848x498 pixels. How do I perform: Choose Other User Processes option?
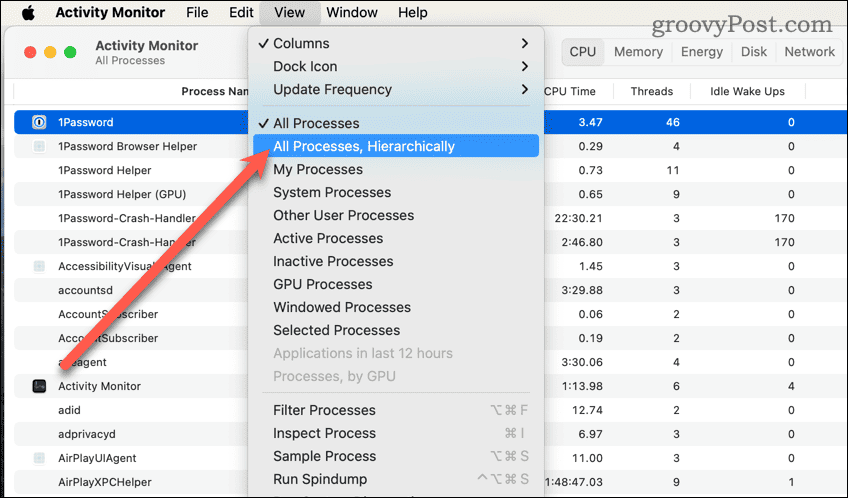click(396, 215)
